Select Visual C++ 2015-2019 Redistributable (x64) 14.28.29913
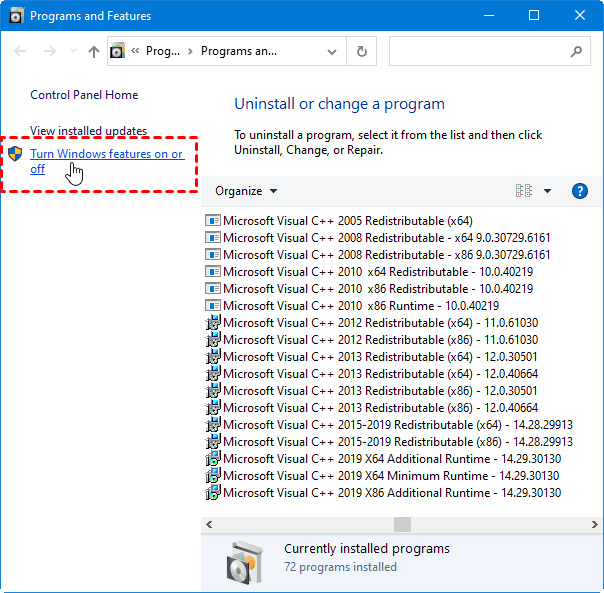Image resolution: width=604 pixels, height=593 pixels. click(x=389, y=424)
